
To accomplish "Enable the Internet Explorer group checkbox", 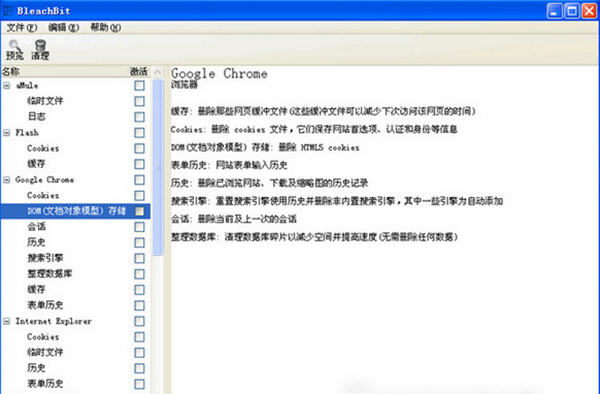I will tap(139, 321).
